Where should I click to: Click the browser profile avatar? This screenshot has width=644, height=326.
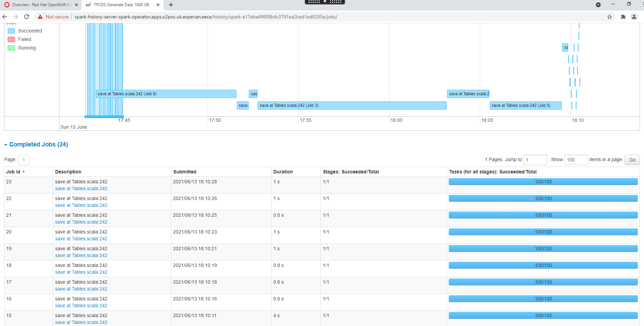pos(634,16)
